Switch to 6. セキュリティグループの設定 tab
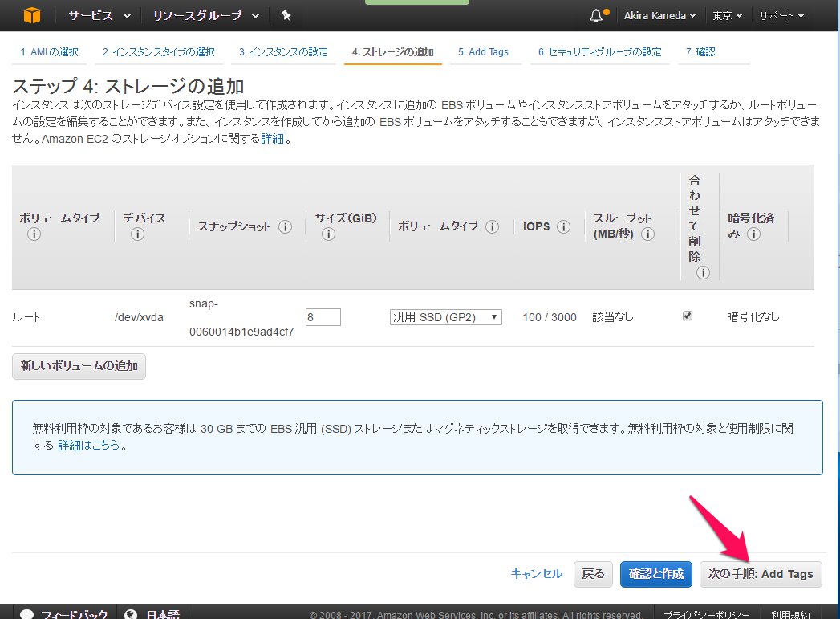Image resolution: width=840 pixels, height=619 pixels. (599, 52)
